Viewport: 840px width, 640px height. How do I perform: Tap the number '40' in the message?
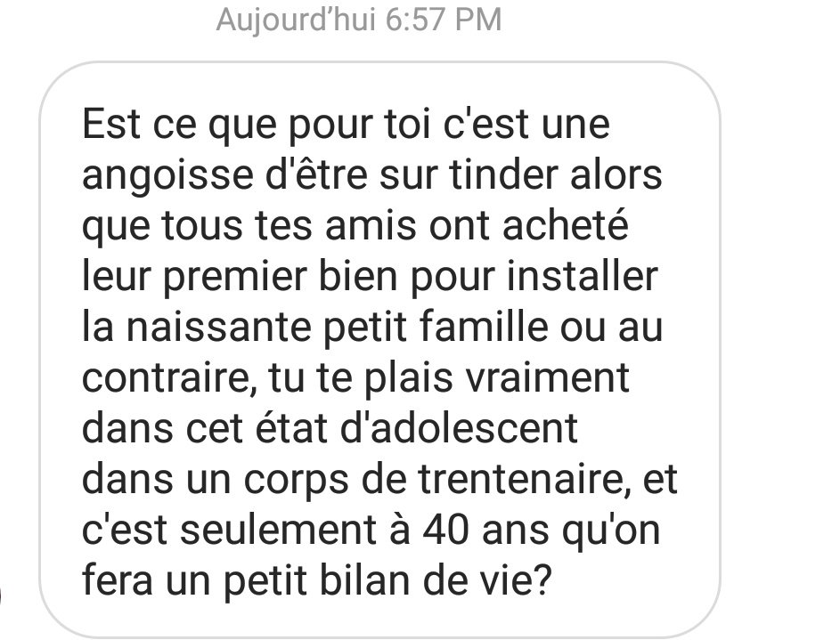point(444,531)
